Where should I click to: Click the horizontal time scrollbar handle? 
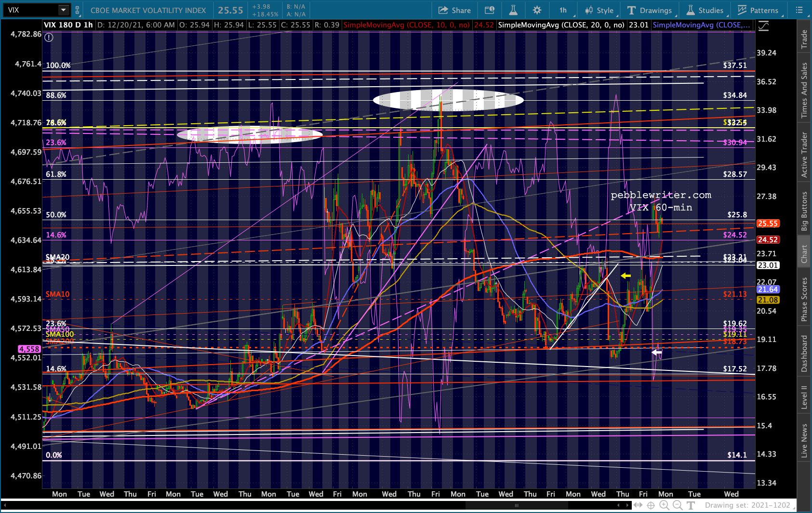[516, 505]
